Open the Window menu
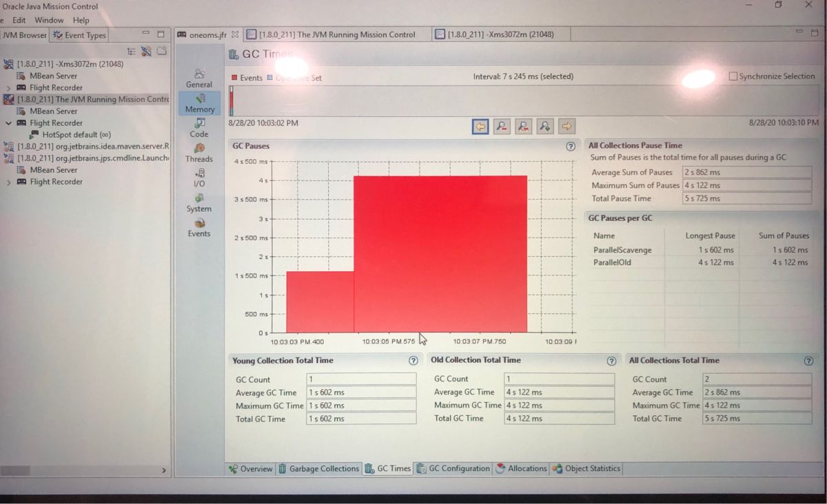Screen dimensions: 827x504 [49, 20]
